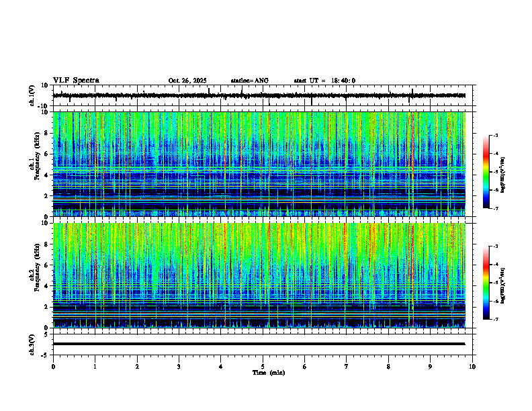Click the ch.1 colorbar "log(PSD)(V²/Hz)" label

coord(503,175)
